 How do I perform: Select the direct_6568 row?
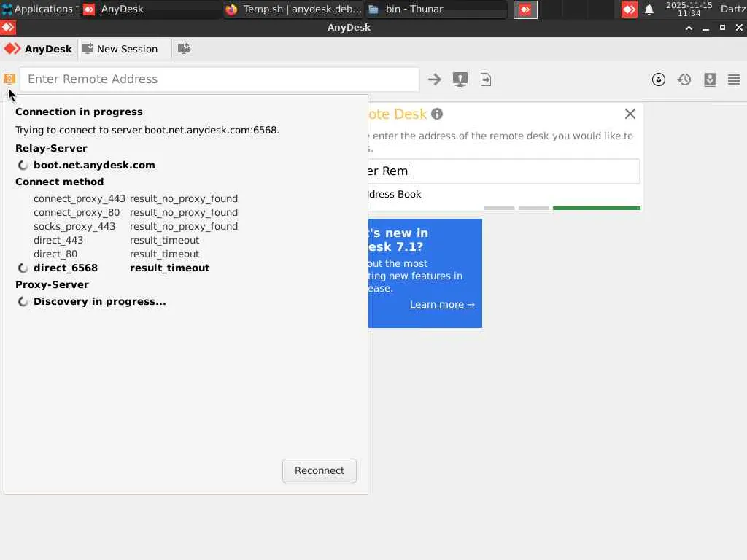click(x=113, y=268)
